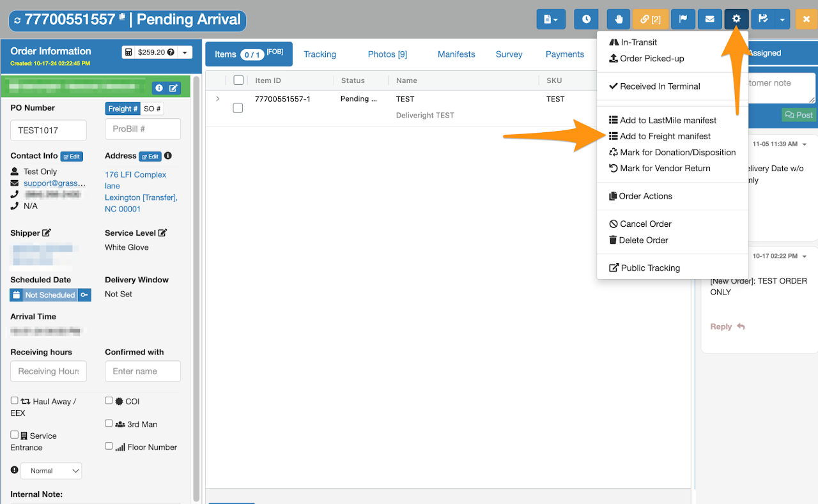Open the Manifests tab
Image resolution: width=818 pixels, height=504 pixels.
point(456,54)
